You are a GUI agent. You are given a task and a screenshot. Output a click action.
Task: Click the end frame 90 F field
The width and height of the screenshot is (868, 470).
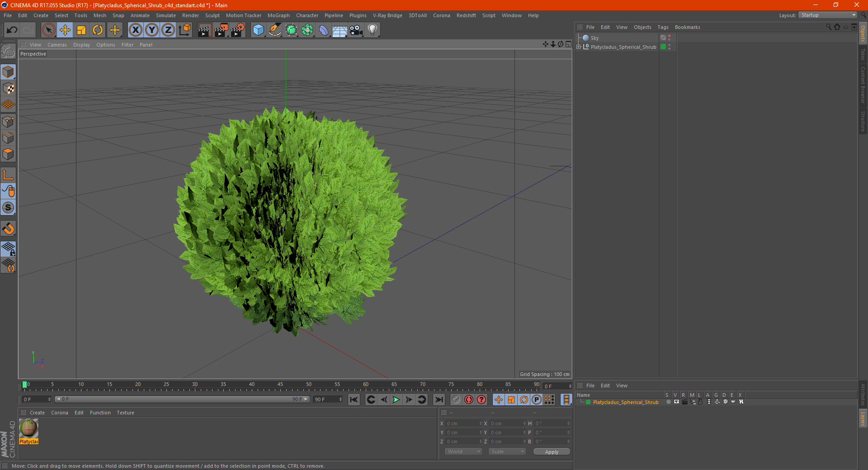[328, 399]
